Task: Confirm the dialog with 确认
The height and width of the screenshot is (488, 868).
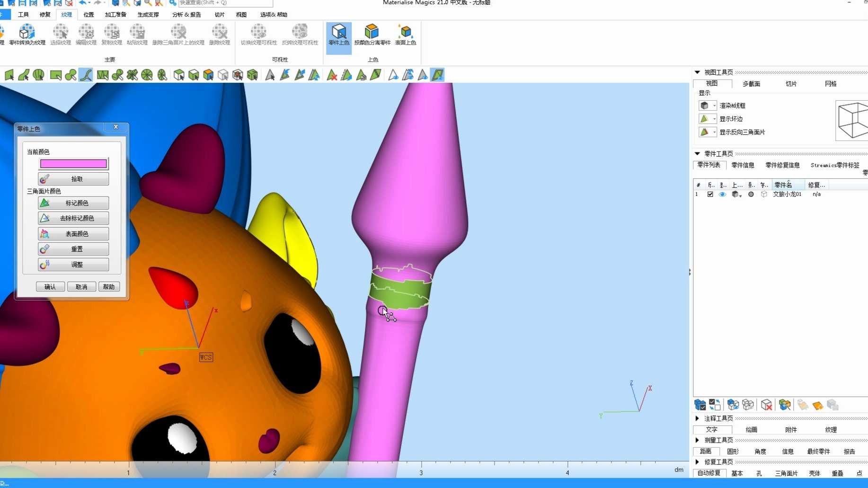Action: click(50, 287)
